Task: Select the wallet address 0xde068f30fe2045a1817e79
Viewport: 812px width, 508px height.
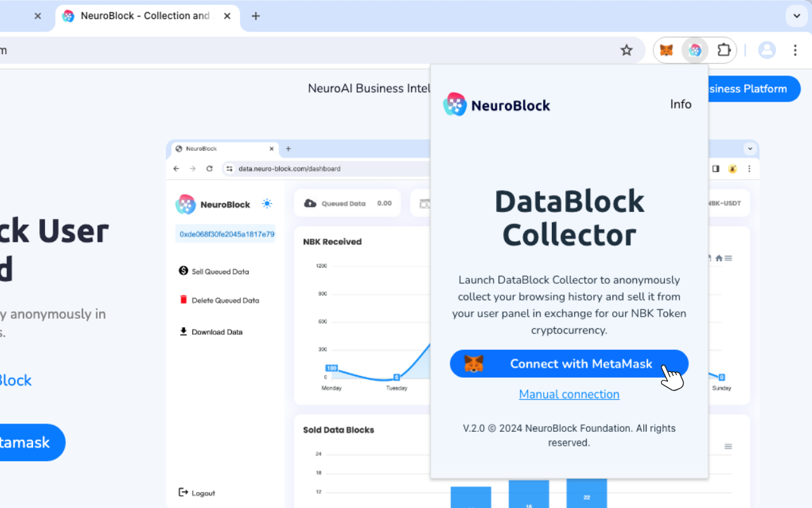Action: click(x=226, y=234)
